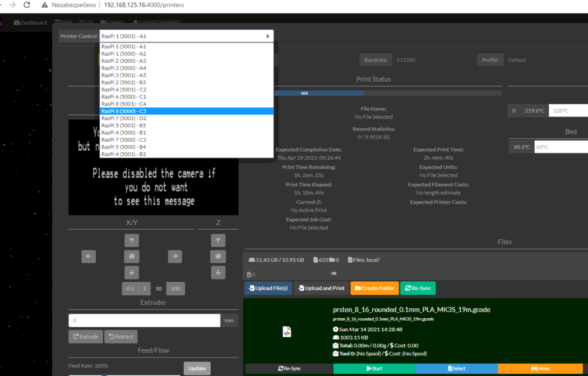Select the prsten gcode file
Viewport: 588px width, 376px height.
(456, 369)
